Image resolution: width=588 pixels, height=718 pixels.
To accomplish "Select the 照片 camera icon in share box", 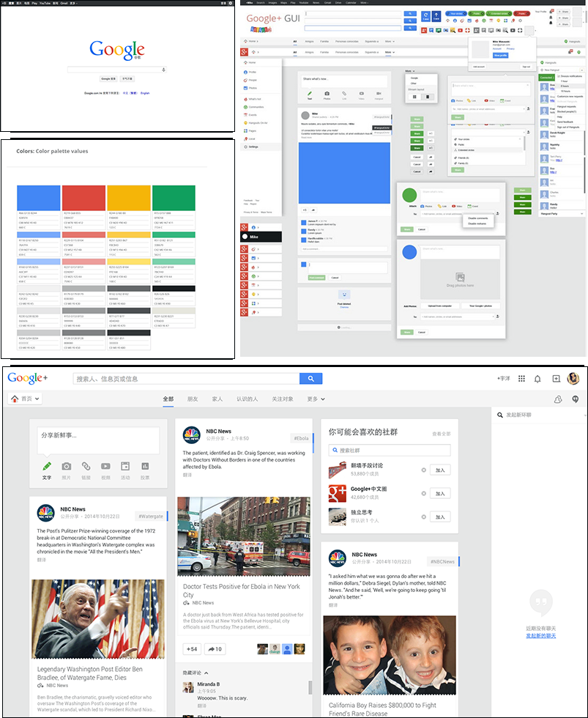I will (67, 466).
